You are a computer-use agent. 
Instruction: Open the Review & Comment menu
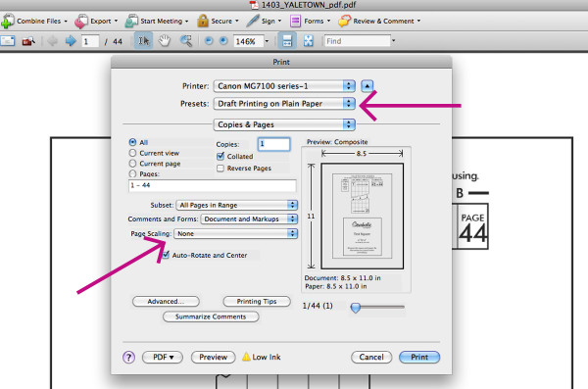[x=379, y=21]
